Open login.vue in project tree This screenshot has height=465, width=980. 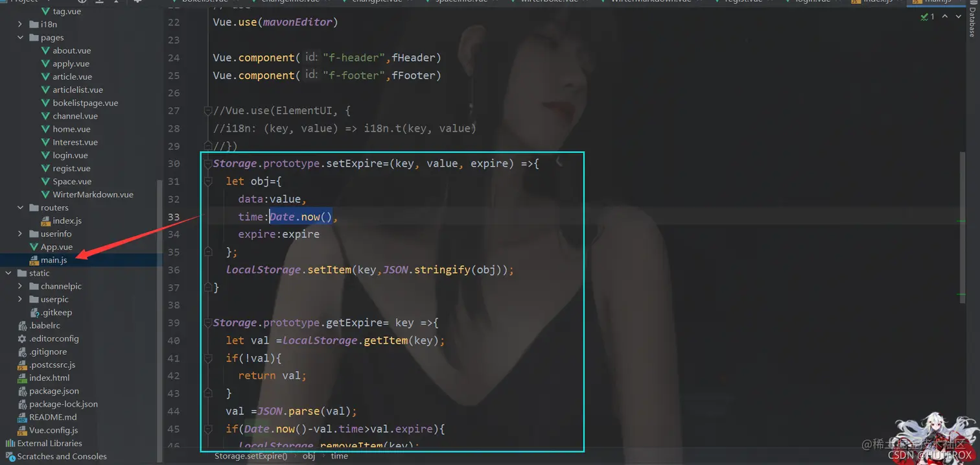coord(70,155)
